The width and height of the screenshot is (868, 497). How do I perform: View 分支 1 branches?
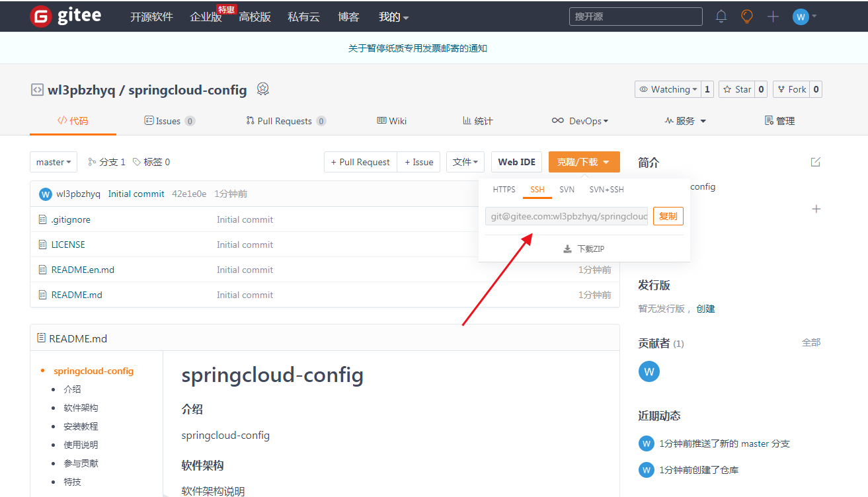click(x=107, y=162)
